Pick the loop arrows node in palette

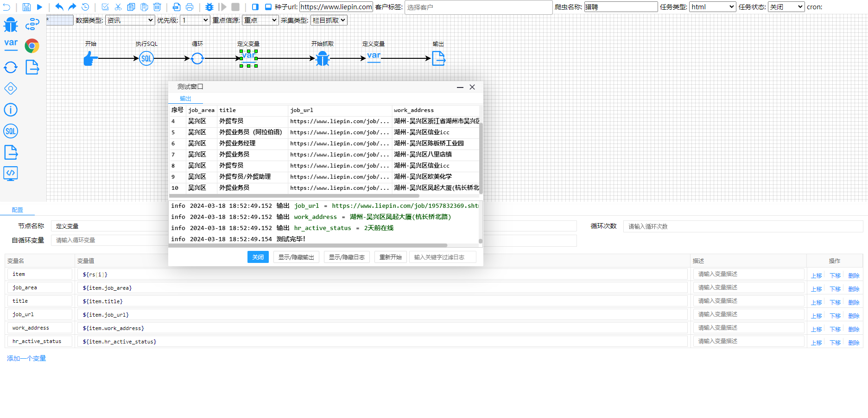11,67
